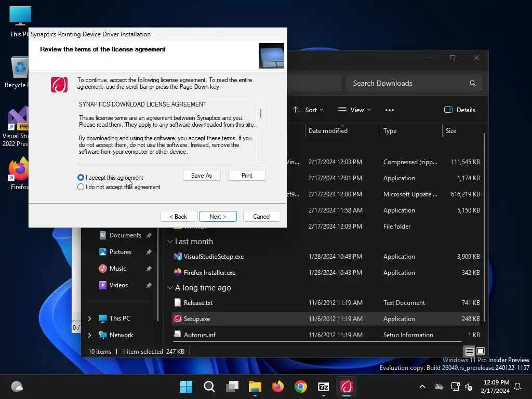The image size is (532, 399).
Task: Open the See more ellipsis menu
Action: click(x=390, y=110)
